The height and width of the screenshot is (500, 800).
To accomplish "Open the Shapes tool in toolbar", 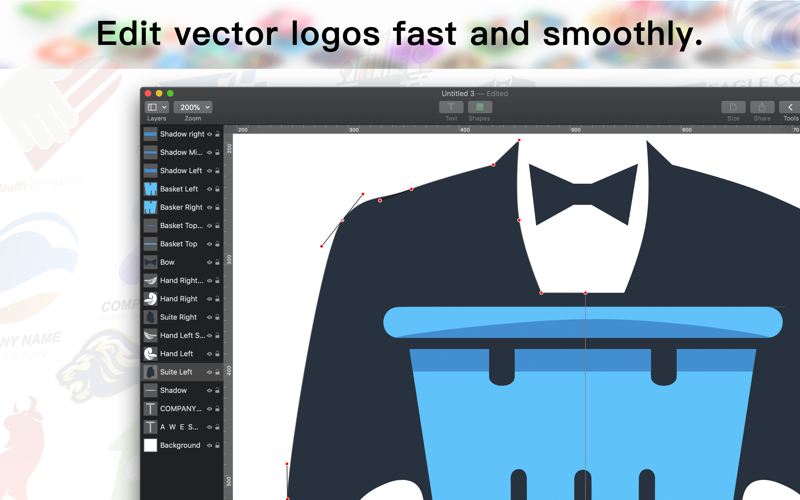I will click(480, 107).
